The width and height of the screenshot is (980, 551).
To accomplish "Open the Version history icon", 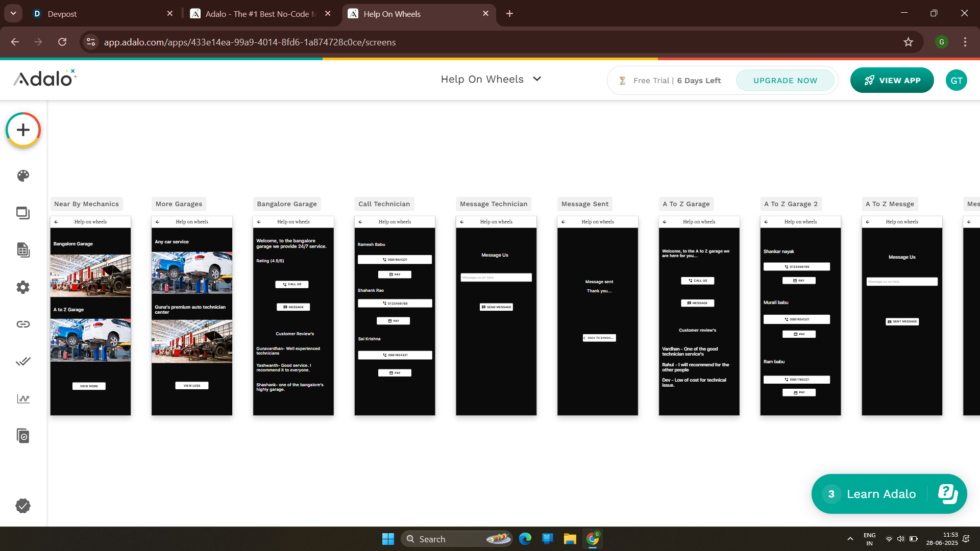I will tap(23, 436).
